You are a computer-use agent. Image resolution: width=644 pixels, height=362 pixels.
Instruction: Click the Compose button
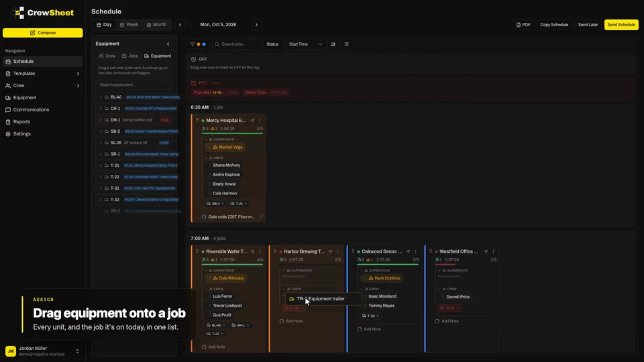pos(43,33)
